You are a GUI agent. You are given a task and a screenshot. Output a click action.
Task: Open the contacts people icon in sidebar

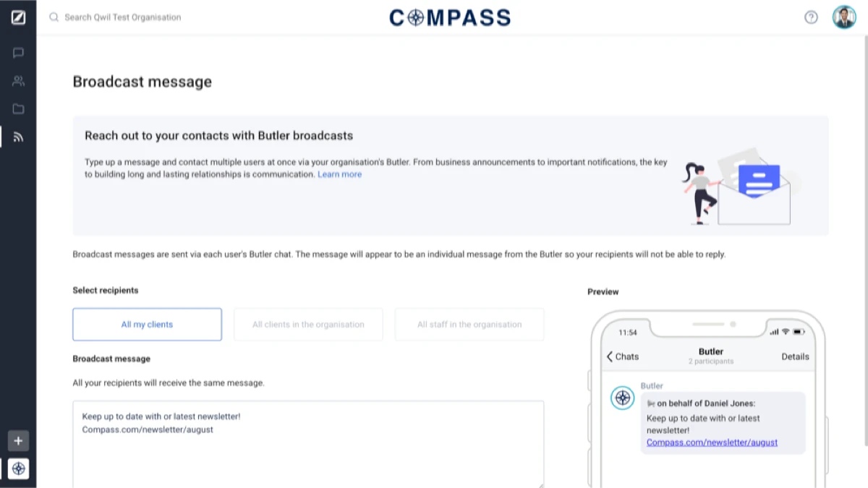point(18,81)
